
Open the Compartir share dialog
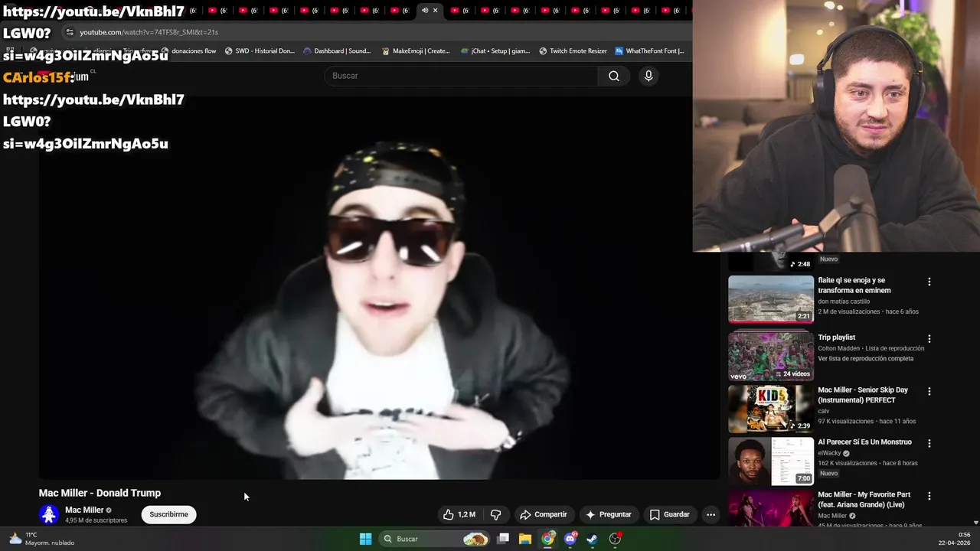tap(543, 514)
